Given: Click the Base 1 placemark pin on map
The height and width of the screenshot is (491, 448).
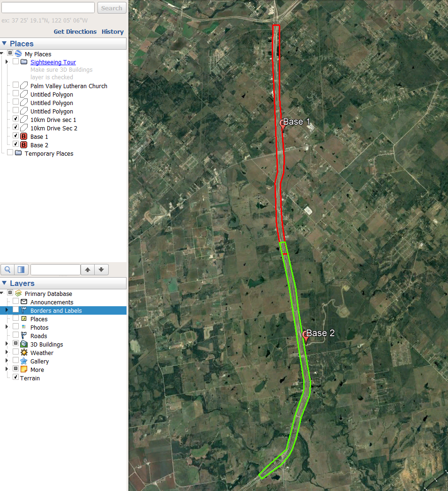Looking at the screenshot, I should point(283,124).
